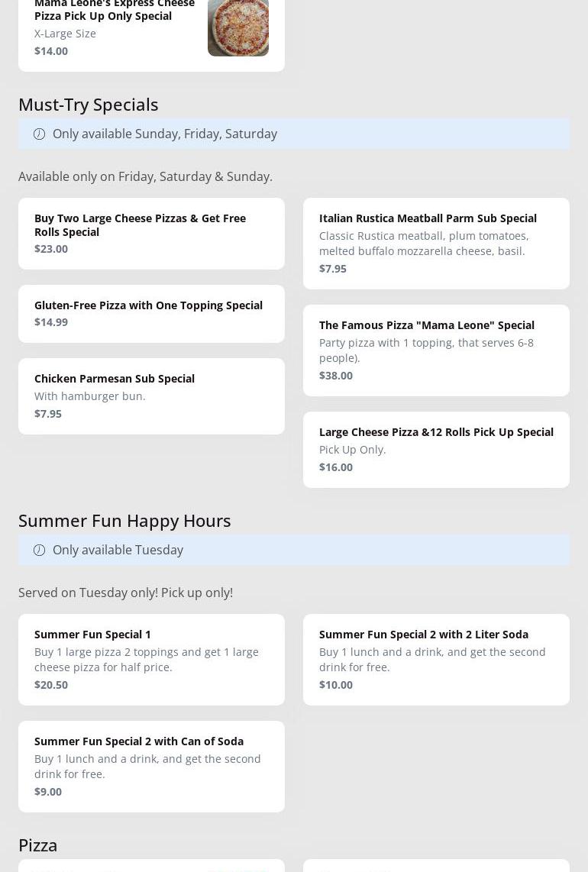Click the Only available Tuesday notice banner
Image resolution: width=588 pixels, height=872 pixels.
point(294,550)
